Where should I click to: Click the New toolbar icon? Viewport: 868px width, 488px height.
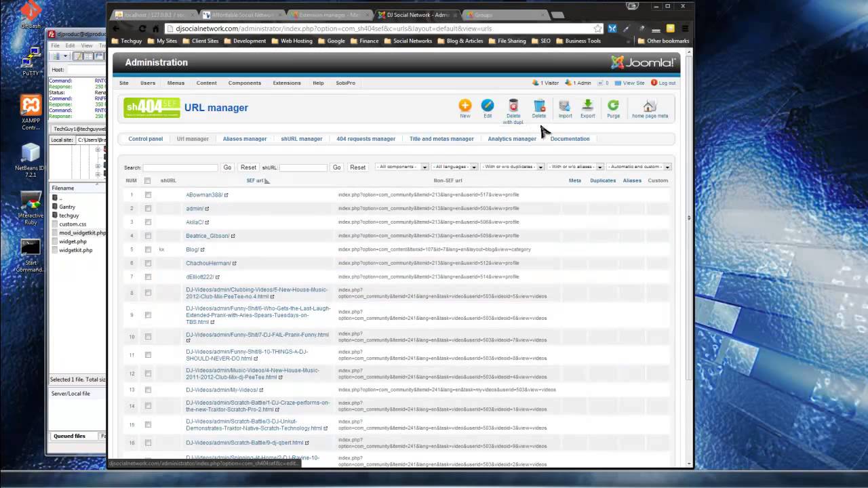465,105
